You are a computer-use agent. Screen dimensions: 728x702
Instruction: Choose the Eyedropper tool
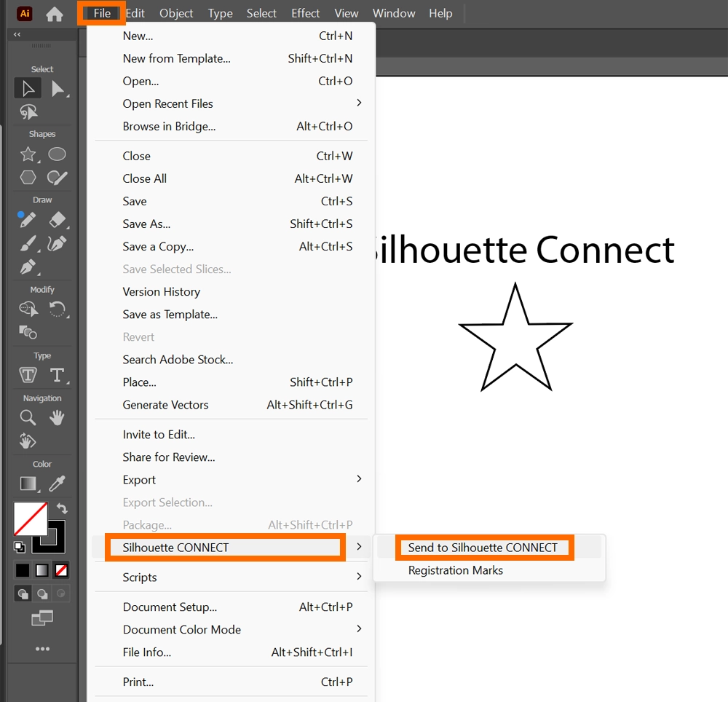pyautogui.click(x=57, y=484)
